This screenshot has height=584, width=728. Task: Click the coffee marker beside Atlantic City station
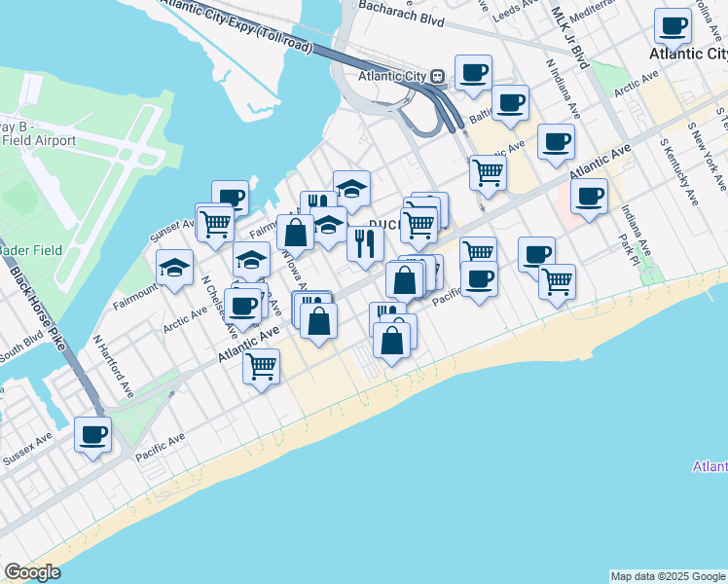click(x=473, y=73)
